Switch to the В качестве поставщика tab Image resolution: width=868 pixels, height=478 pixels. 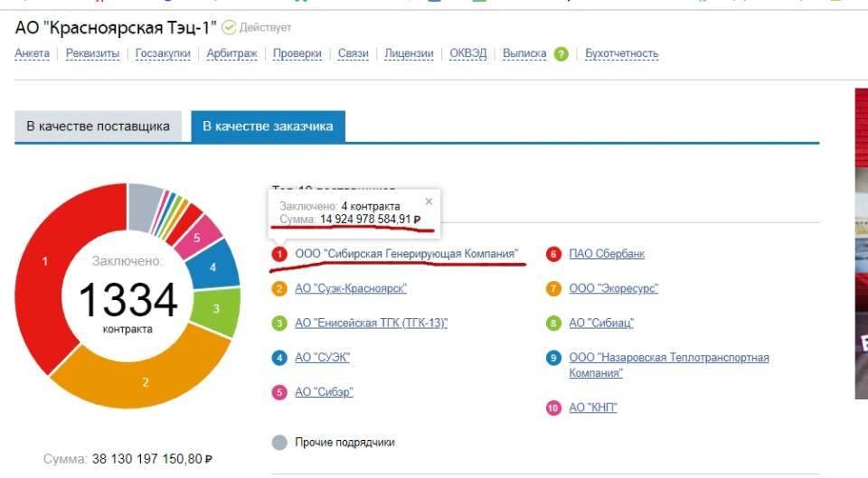tap(98, 127)
